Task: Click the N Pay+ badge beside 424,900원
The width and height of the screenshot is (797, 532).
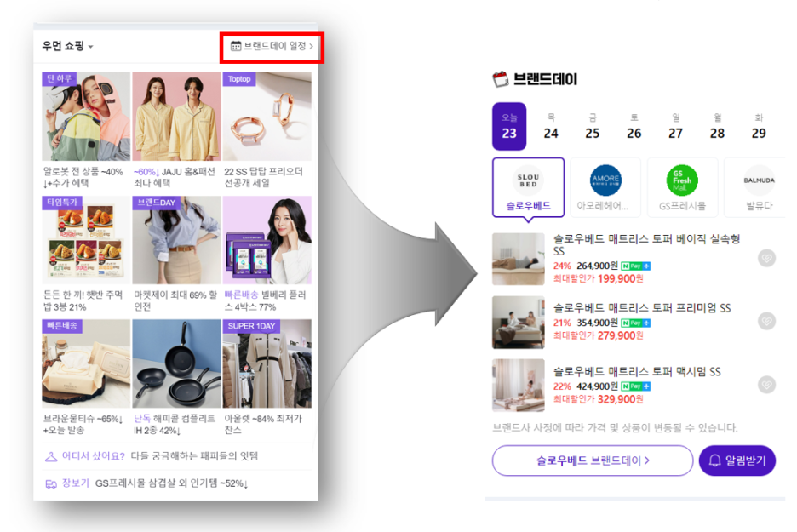Action: coord(635,386)
